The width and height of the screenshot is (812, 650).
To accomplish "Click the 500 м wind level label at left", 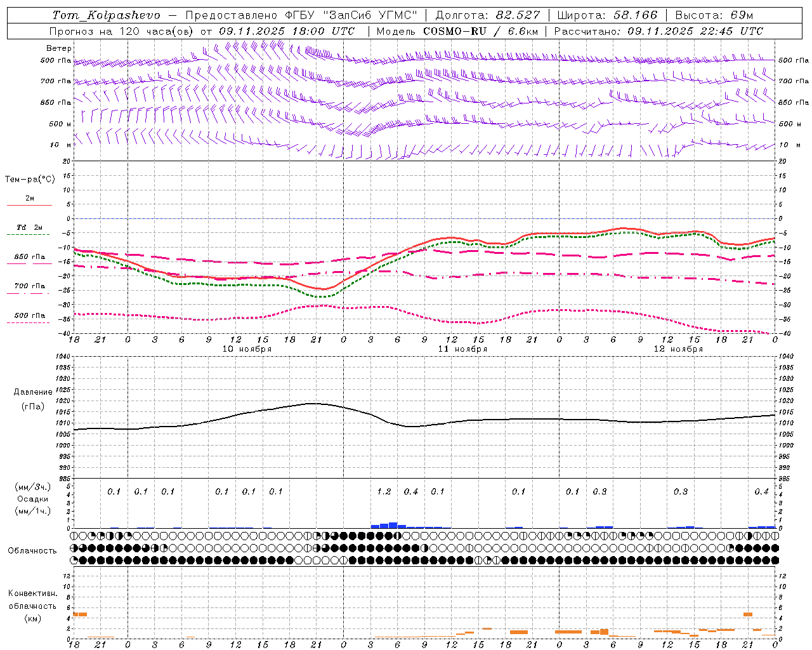I will (x=61, y=124).
